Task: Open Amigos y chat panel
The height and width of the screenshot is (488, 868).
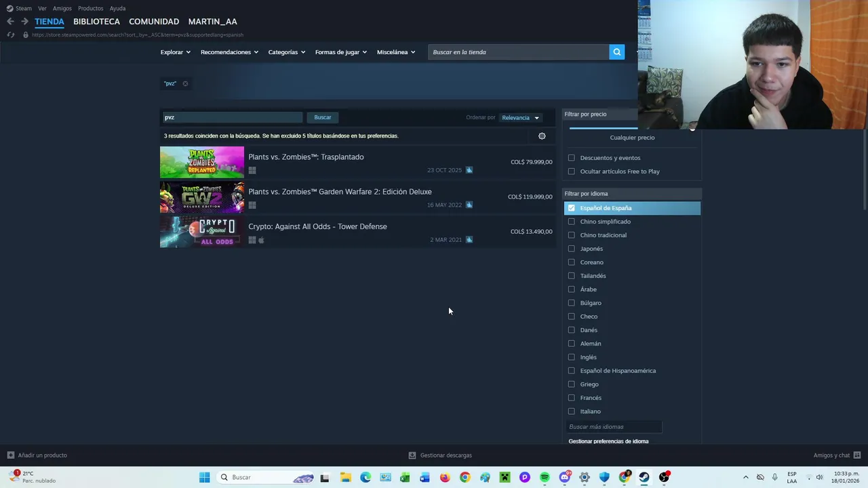Action: click(x=837, y=455)
